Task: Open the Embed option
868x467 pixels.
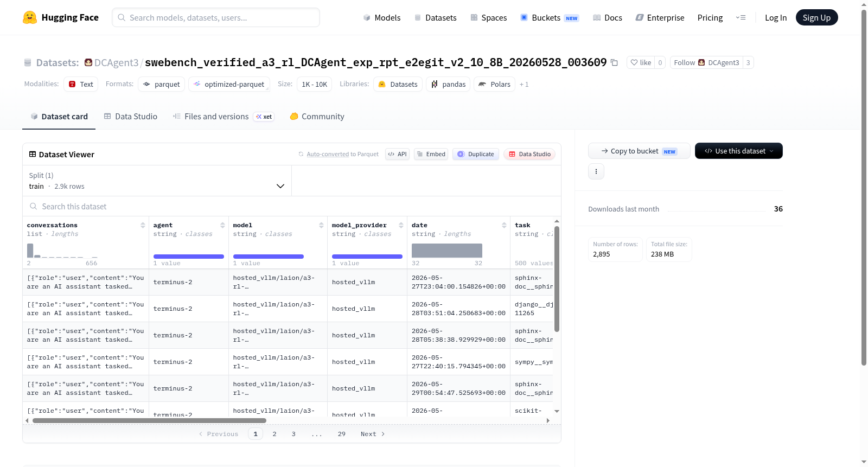Action: pos(431,154)
